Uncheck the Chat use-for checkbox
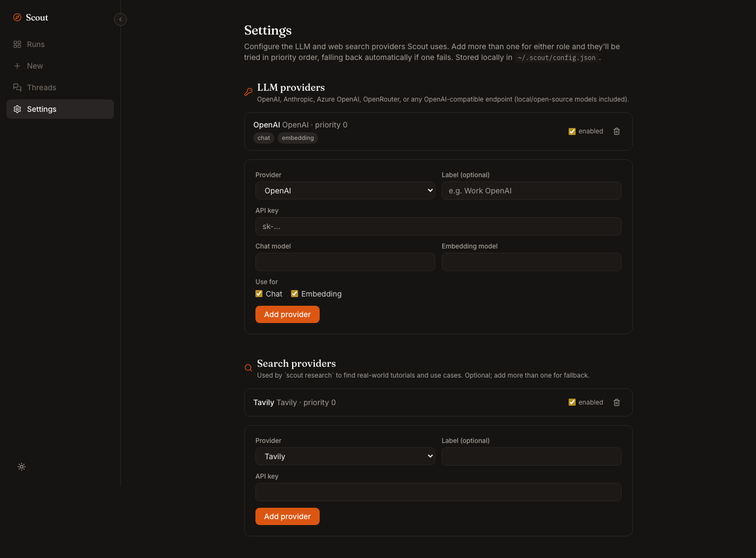 click(x=259, y=294)
